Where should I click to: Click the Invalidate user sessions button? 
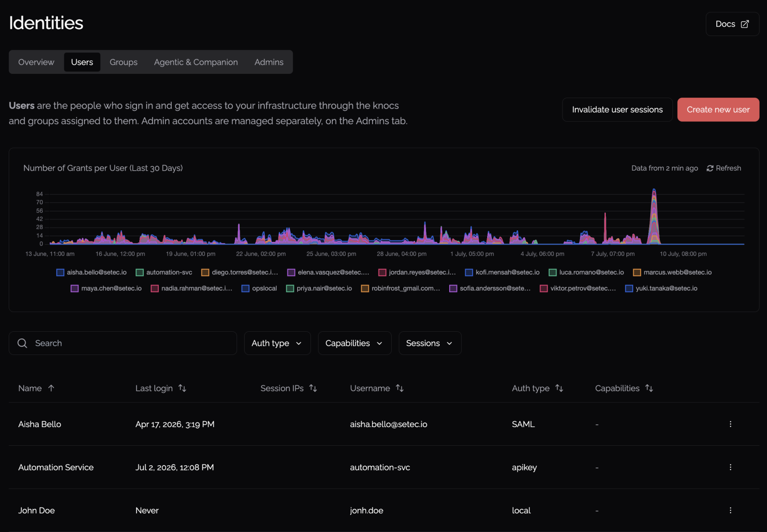pos(617,110)
